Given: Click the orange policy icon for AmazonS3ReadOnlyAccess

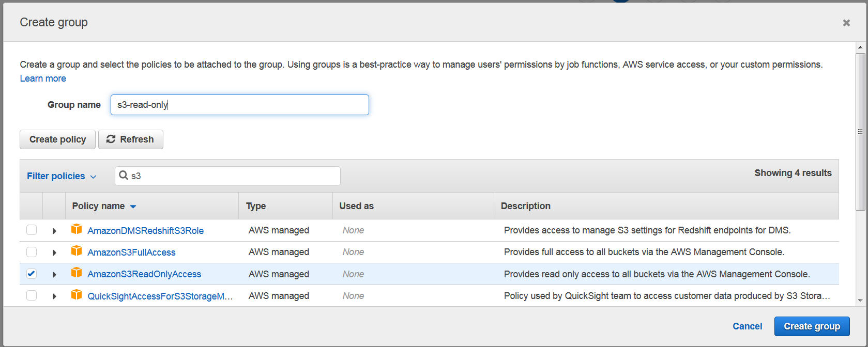Looking at the screenshot, I should click(77, 273).
